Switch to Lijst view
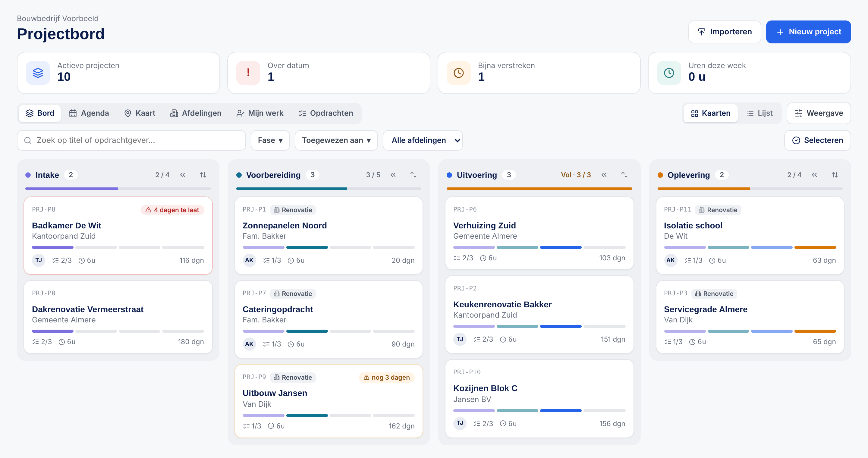The height and width of the screenshot is (458, 868). 759,114
